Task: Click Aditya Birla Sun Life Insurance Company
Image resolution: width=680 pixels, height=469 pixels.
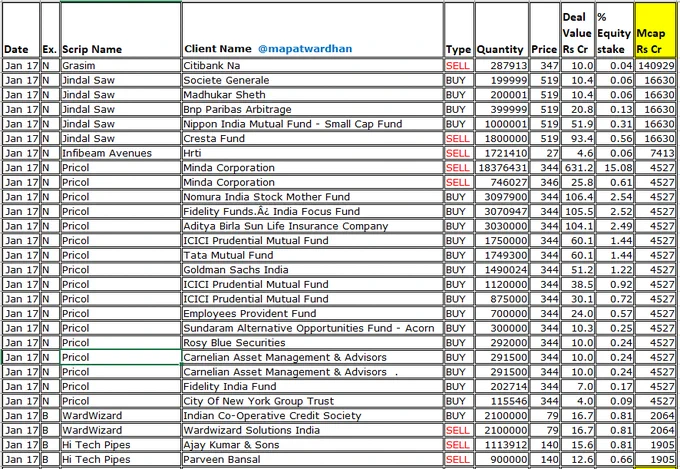Action: (x=313, y=226)
